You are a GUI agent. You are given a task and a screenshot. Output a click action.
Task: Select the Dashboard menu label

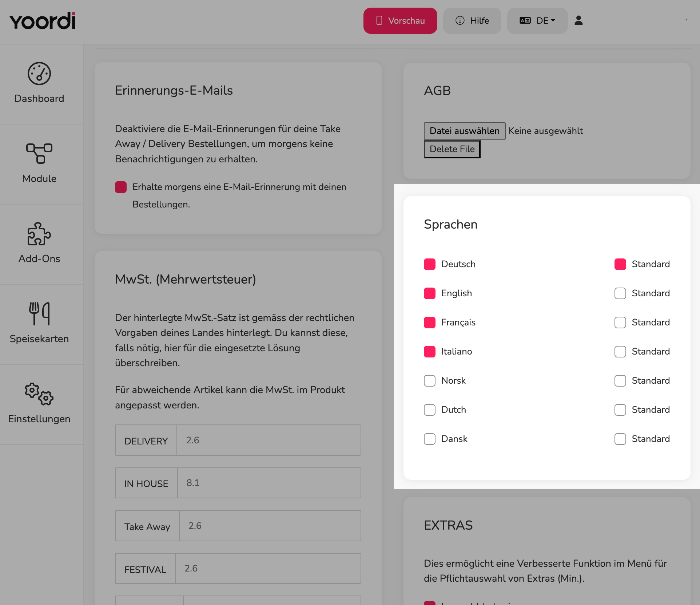(39, 99)
